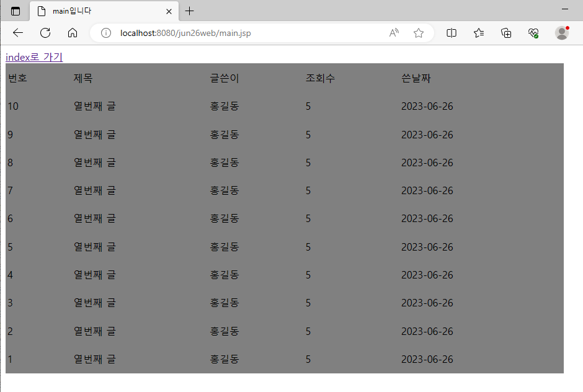Screen dimensions: 583x392
Task: Activate Read aloud icon
Action: 394,33
